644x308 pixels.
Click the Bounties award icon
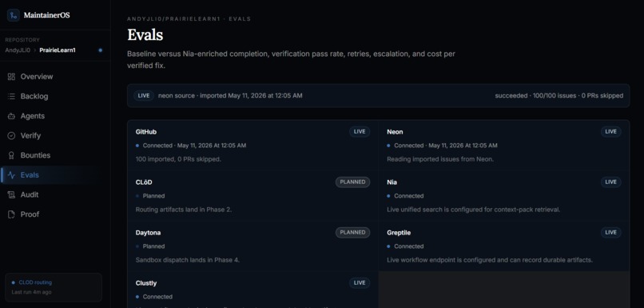coord(11,155)
